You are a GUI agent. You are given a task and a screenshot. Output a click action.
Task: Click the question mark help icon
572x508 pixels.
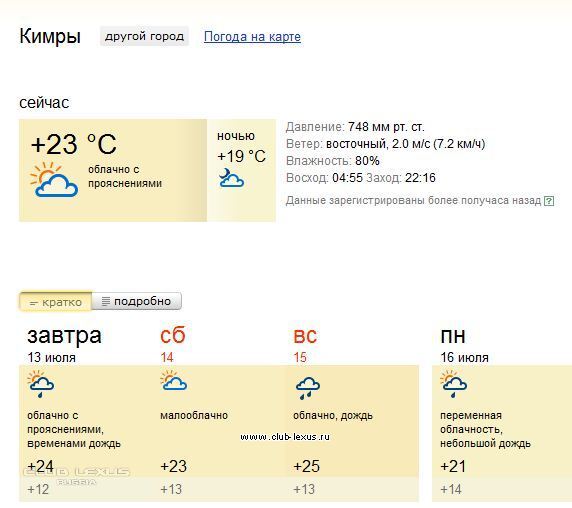tap(549, 201)
